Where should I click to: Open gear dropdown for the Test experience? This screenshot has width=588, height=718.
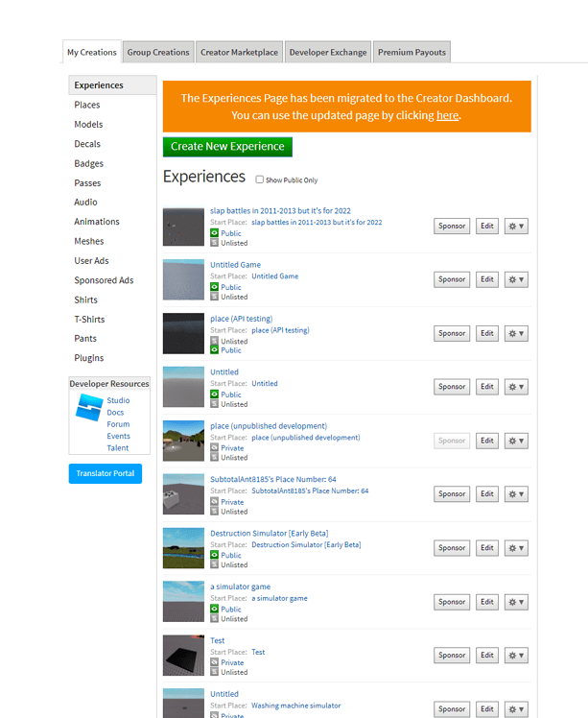(x=516, y=656)
